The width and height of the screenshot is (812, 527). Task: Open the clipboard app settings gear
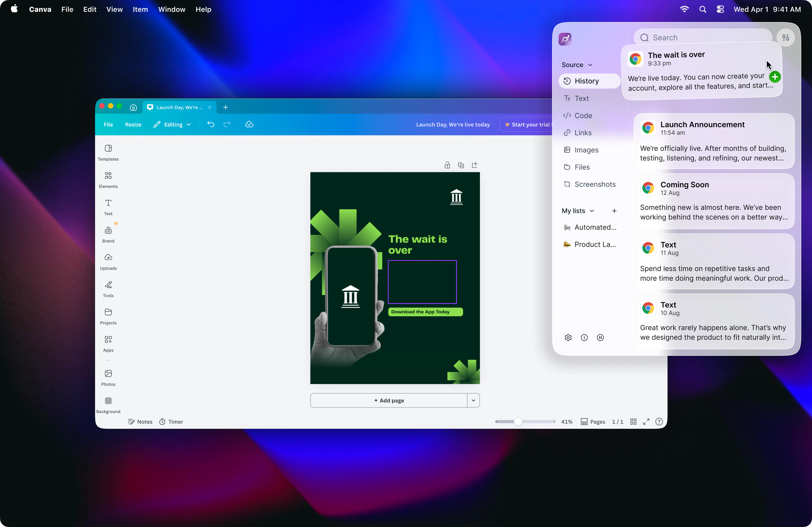tap(568, 338)
